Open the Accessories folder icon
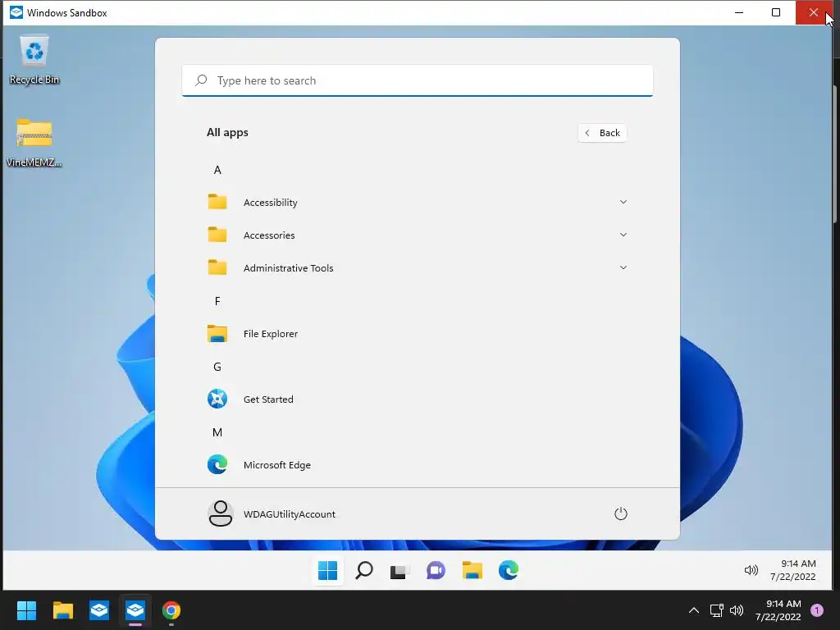840x630 pixels. click(x=217, y=235)
